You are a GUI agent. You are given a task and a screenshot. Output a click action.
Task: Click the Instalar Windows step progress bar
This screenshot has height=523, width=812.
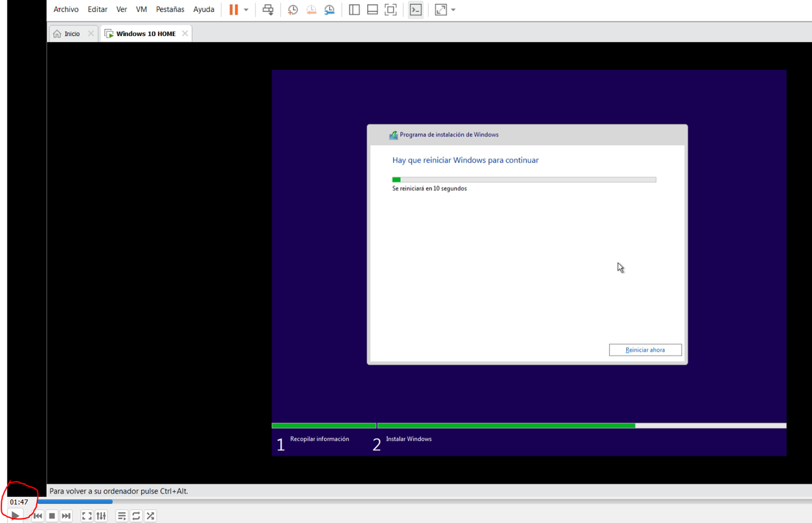pos(582,425)
